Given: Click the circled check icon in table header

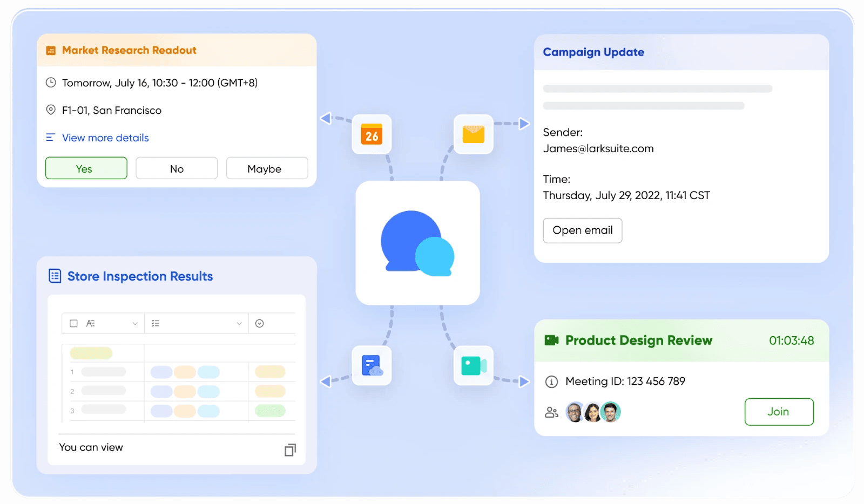Looking at the screenshot, I should tap(259, 323).
